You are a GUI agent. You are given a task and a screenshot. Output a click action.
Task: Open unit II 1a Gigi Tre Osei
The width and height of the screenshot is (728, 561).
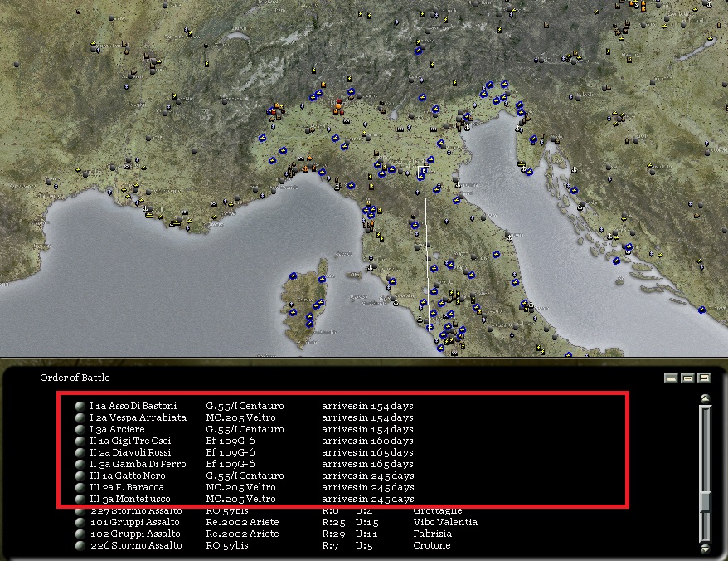coord(130,441)
